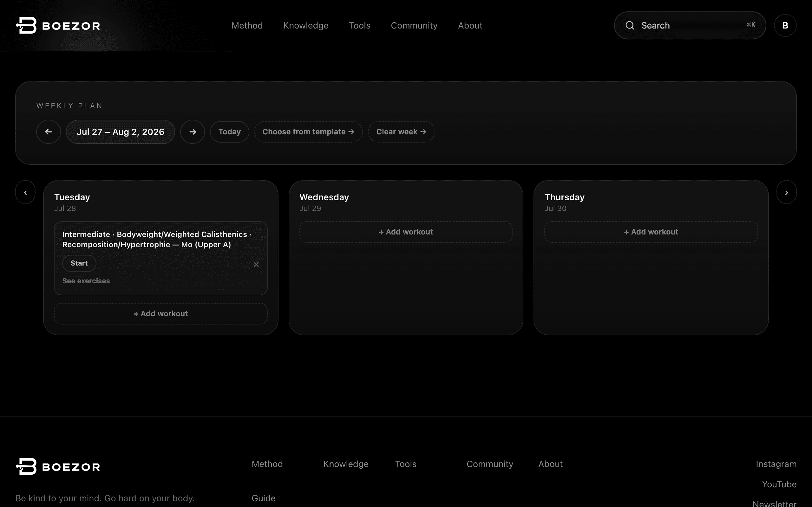Open Choose from template
This screenshot has height=507, width=812.
tap(308, 132)
